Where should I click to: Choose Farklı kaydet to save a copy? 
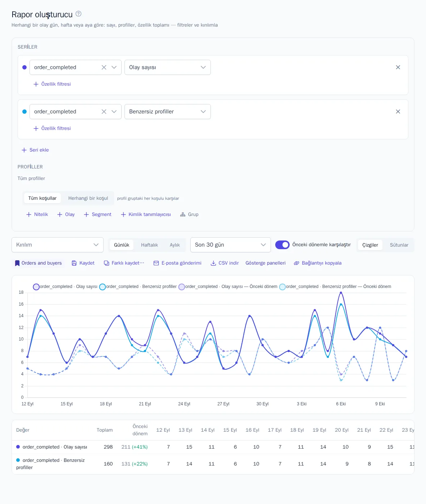coord(124,263)
